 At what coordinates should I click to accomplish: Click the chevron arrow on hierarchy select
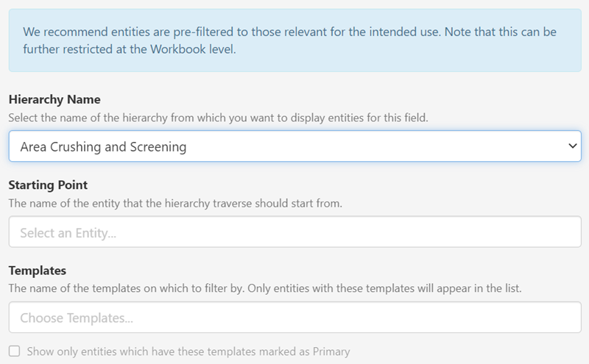pos(573,146)
